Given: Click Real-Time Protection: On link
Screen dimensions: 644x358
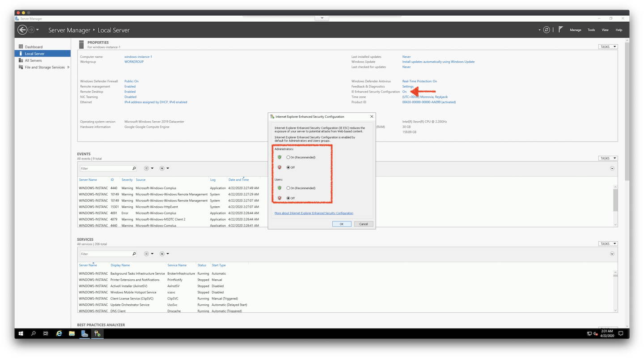Looking at the screenshot, I should click(419, 81).
